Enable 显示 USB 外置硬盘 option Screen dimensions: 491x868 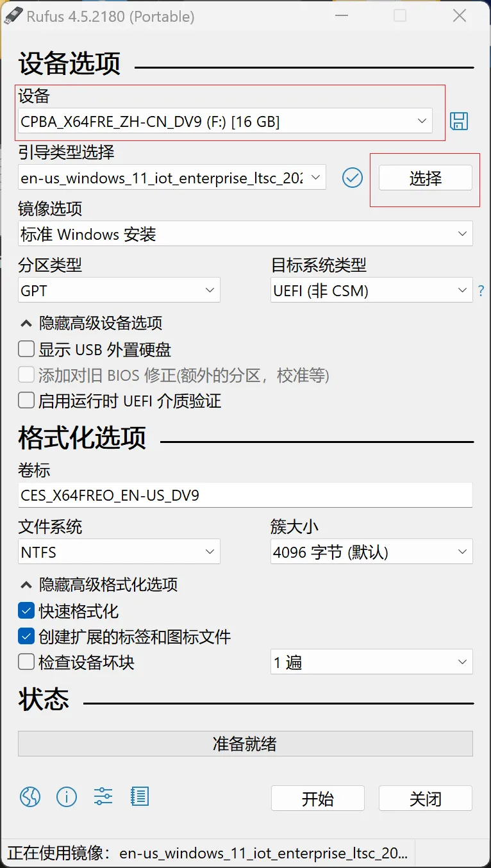(26, 349)
